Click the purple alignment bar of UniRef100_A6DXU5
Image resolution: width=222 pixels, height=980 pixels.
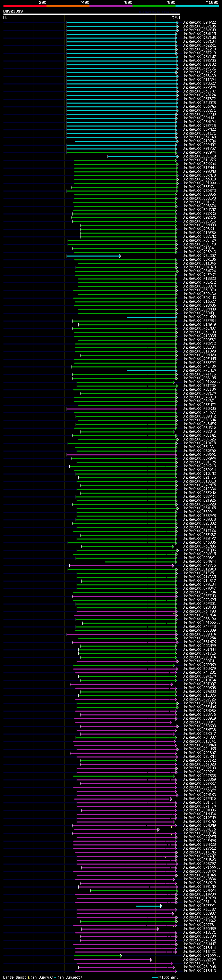pyautogui.click(x=122, y=408)
